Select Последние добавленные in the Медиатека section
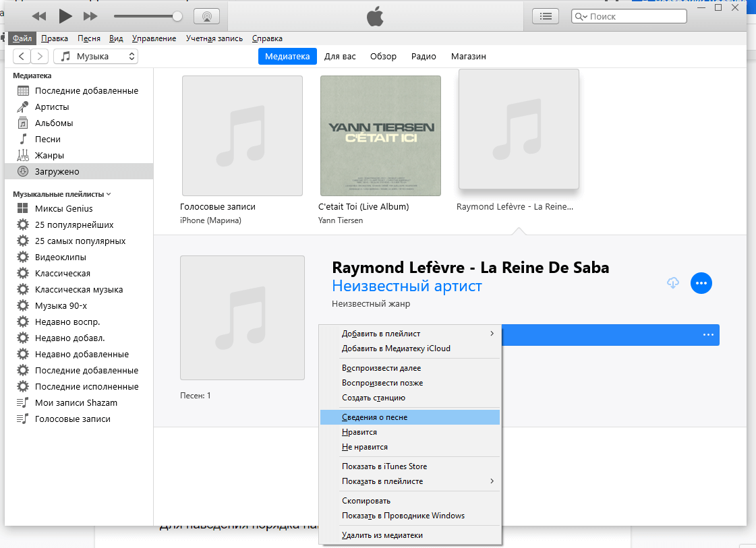The height and width of the screenshot is (548, 756). click(x=79, y=90)
